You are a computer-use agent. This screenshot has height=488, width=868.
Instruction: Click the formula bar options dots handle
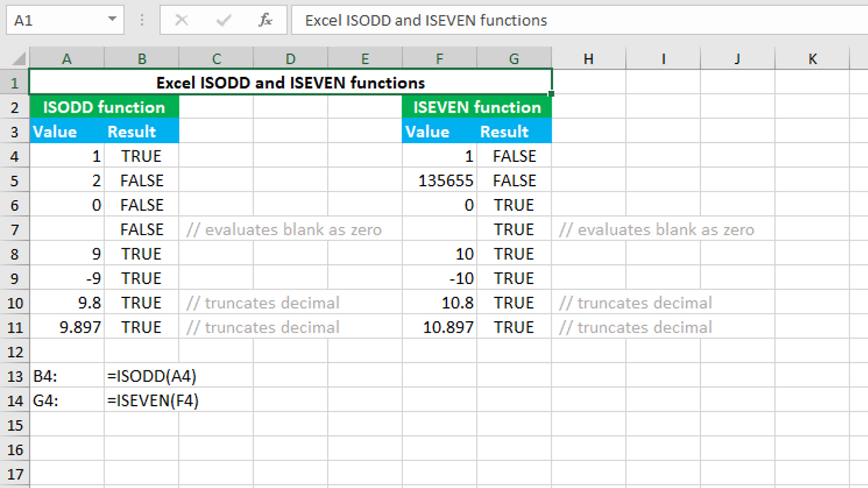click(x=142, y=20)
